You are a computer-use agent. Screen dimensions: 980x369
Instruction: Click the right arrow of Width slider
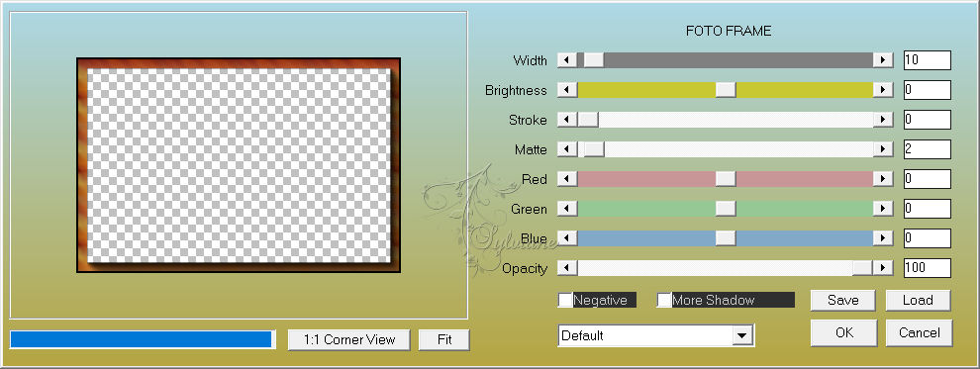(883, 60)
